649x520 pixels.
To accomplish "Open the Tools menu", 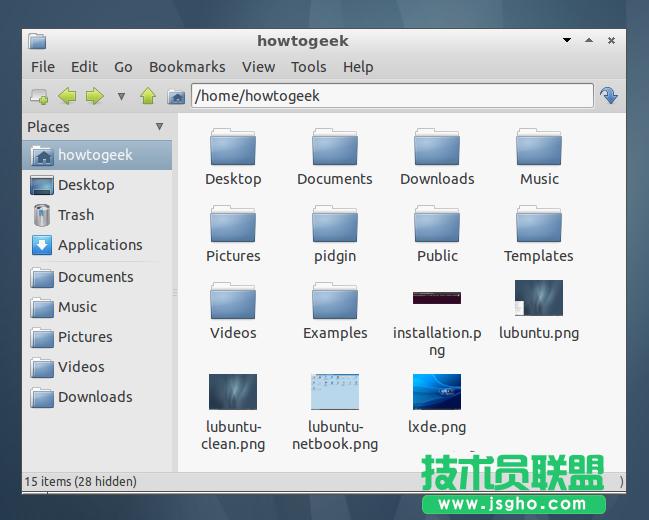I will pos(309,67).
